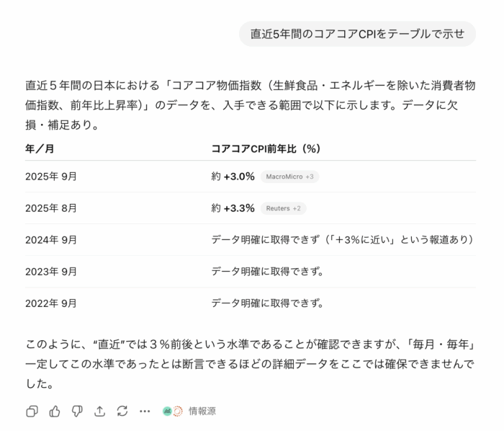Mark the response with thumbs down
The image size is (504, 431).
click(77, 411)
